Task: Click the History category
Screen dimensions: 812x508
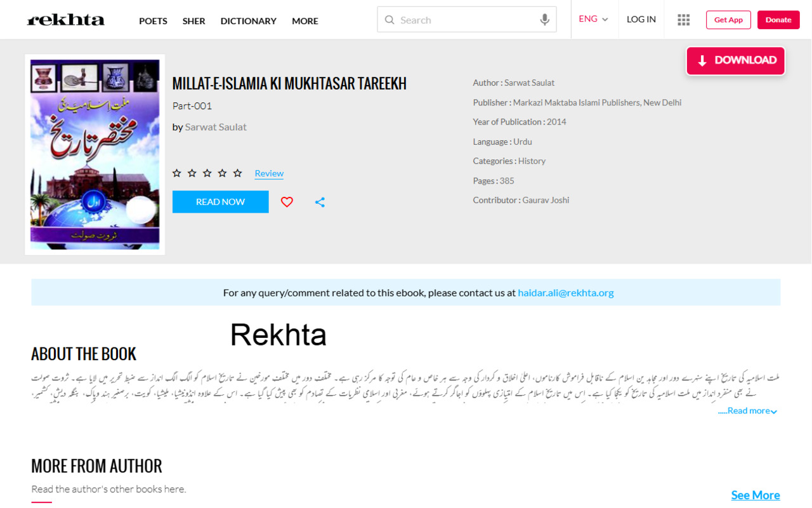Action: (532, 161)
